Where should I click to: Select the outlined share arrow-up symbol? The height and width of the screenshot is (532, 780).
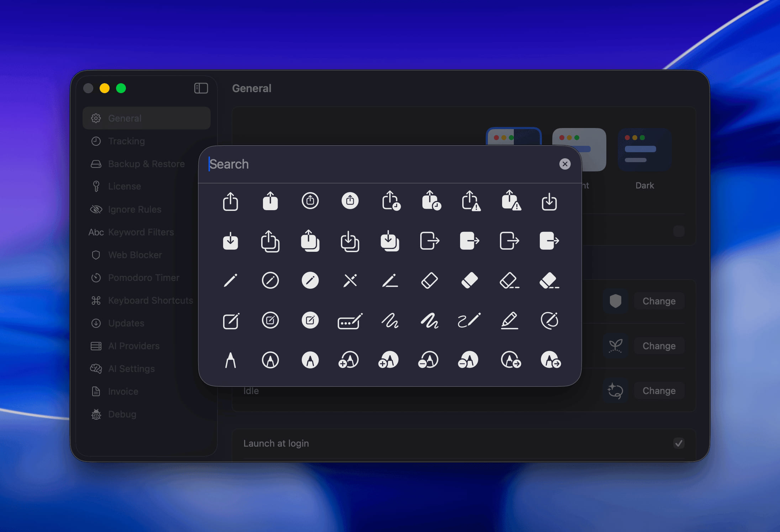point(230,201)
